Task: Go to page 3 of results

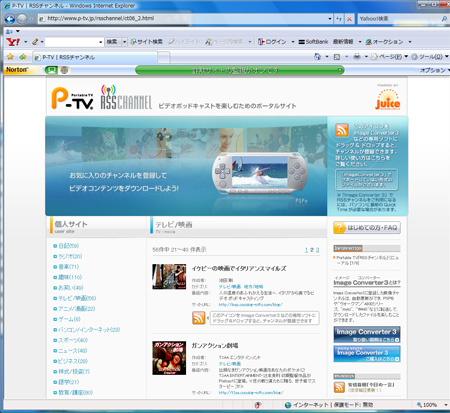Action: (x=318, y=250)
